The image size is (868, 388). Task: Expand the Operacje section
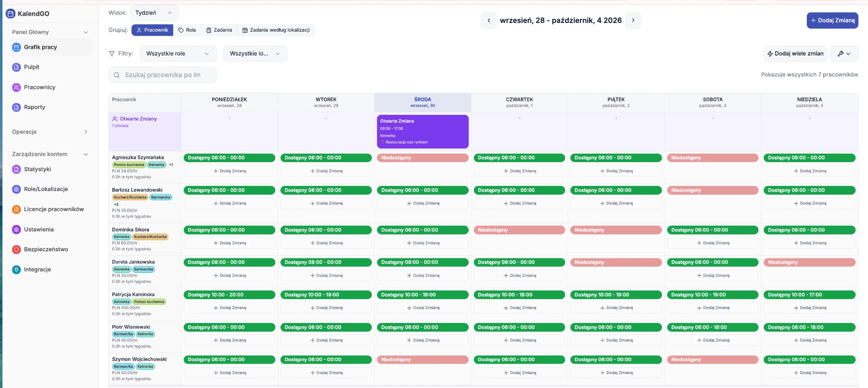tap(86, 132)
